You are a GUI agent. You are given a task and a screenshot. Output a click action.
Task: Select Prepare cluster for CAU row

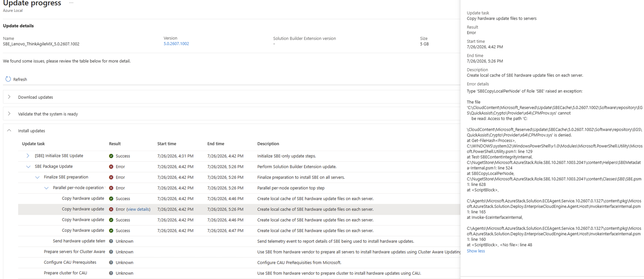click(x=239, y=273)
